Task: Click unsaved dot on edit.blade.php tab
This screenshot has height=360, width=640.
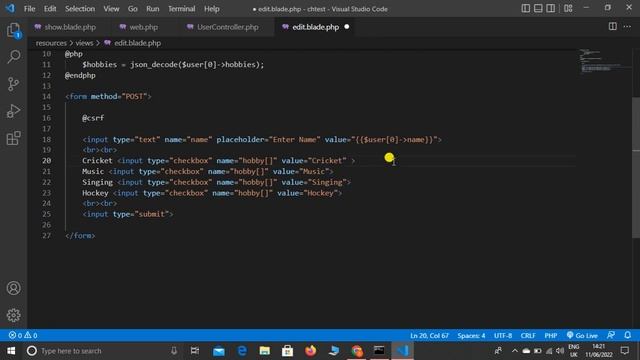Action: coord(347,27)
